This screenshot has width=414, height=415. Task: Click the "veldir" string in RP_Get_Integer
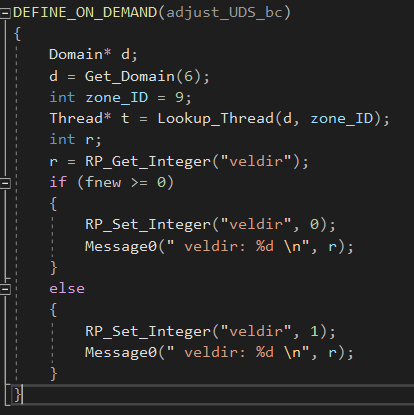coord(256,161)
